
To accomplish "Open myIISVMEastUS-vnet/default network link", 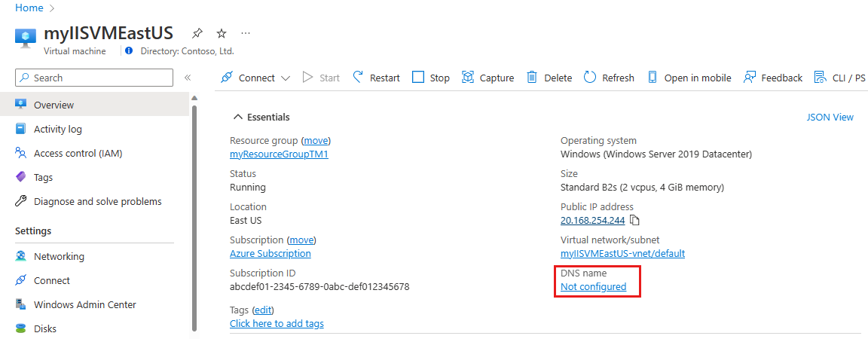I will point(623,254).
